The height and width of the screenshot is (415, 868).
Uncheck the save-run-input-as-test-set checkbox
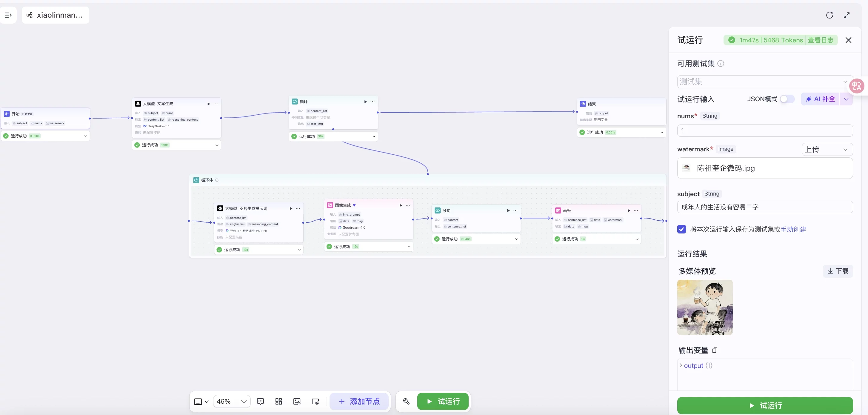[681, 229]
